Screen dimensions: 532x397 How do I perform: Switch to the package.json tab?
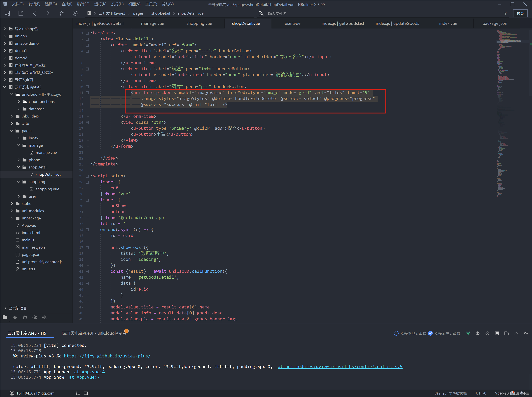point(495,23)
